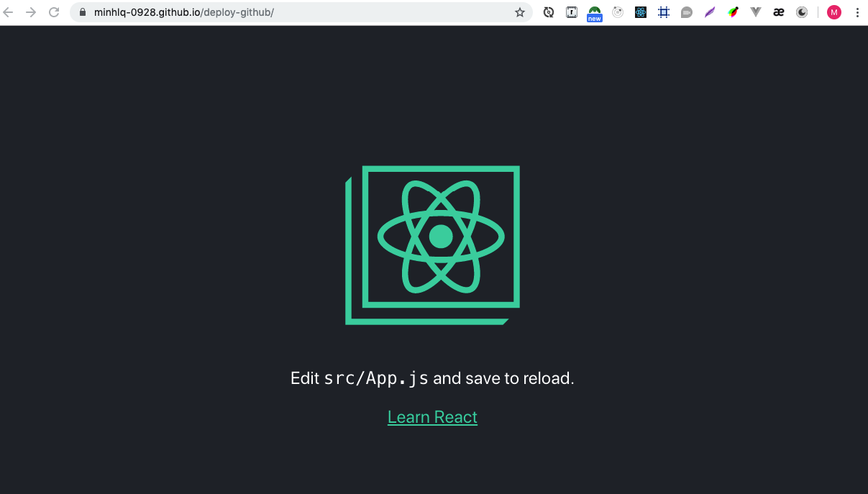Image resolution: width=868 pixels, height=494 pixels.
Task: Click the green React logo image
Action: coord(432,245)
